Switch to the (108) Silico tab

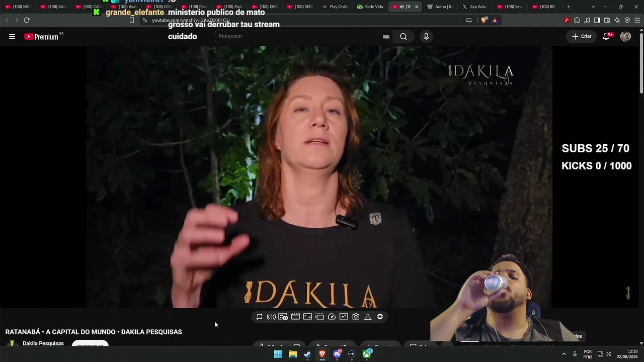point(53,7)
